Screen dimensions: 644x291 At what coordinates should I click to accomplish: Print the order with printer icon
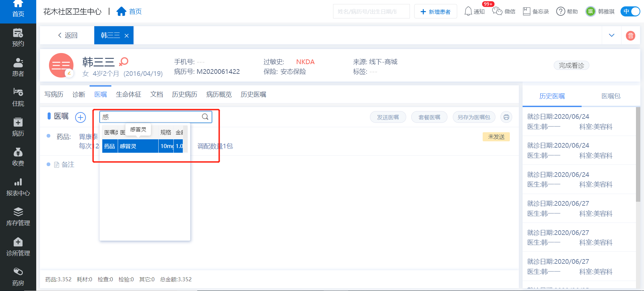506,117
